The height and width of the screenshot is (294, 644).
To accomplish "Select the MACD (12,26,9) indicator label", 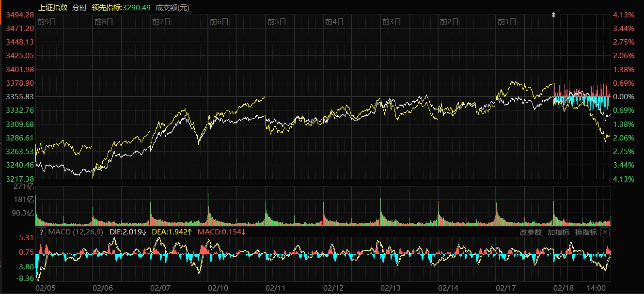I will (x=75, y=232).
